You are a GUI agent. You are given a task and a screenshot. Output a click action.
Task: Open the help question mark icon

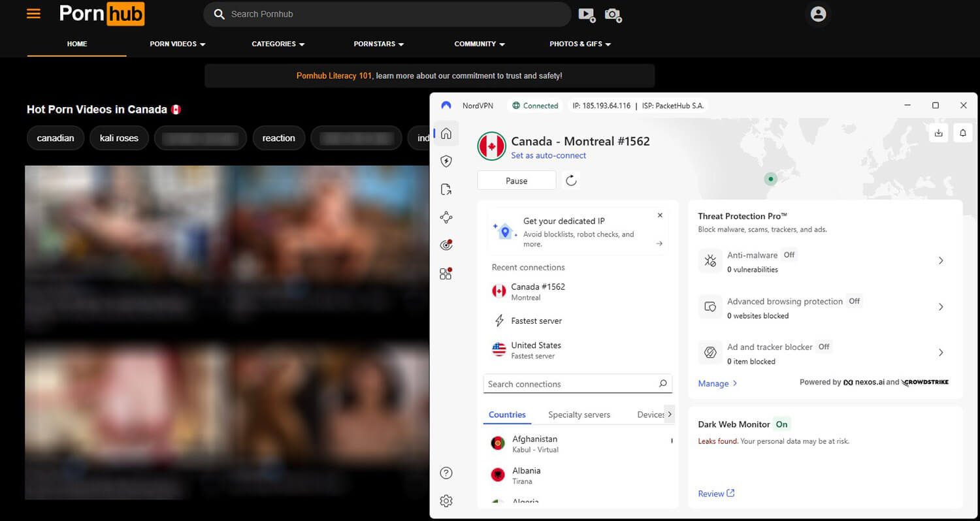point(446,472)
